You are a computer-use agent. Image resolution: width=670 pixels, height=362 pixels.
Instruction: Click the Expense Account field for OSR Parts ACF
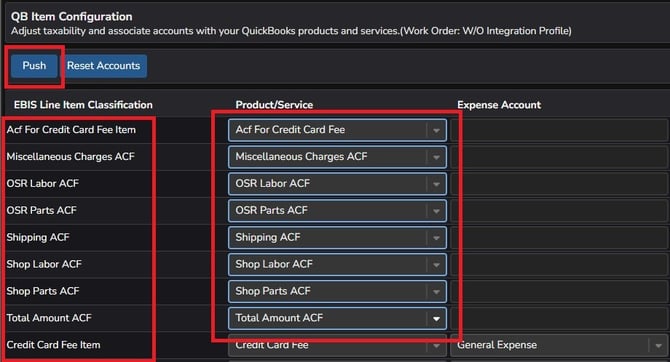pyautogui.click(x=559, y=211)
